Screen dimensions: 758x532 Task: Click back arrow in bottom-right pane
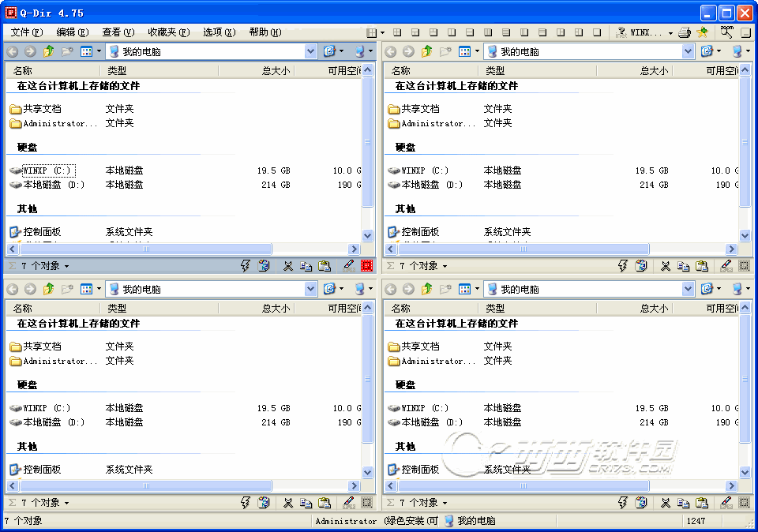click(x=391, y=290)
